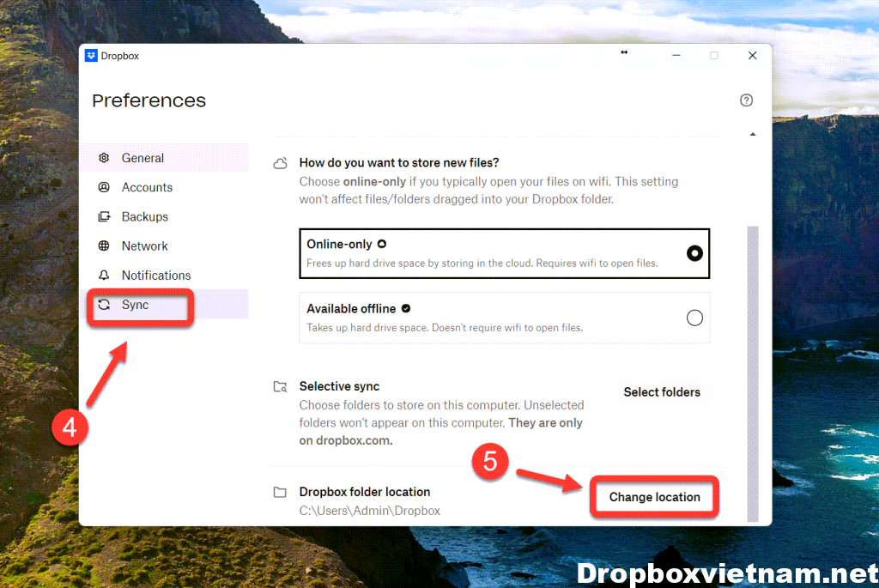879x588 pixels.
Task: Click the scroll up arrow
Action: 753,135
